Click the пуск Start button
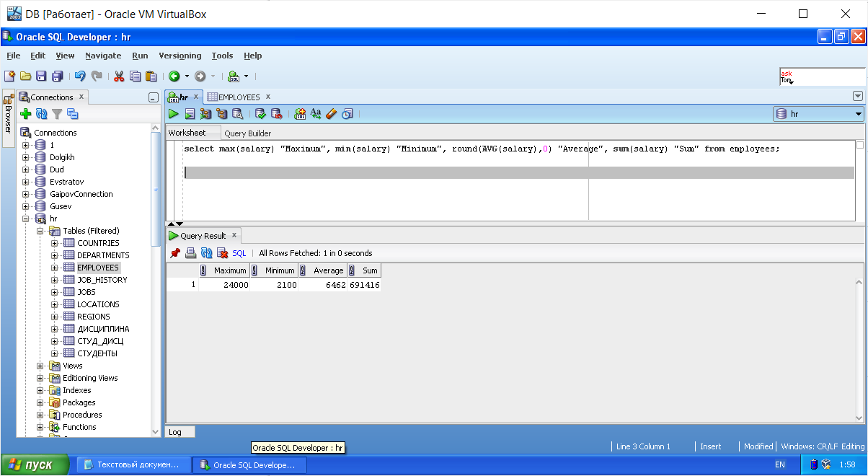The image size is (868, 476). point(36,465)
